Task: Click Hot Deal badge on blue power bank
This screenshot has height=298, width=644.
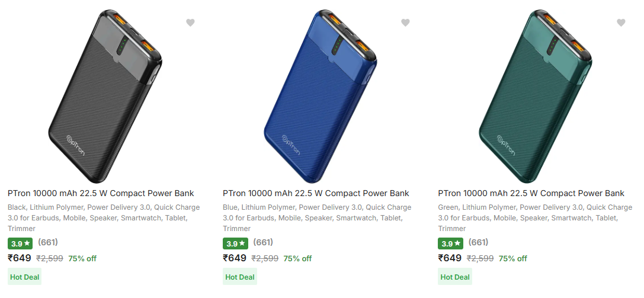Action: 240,277
